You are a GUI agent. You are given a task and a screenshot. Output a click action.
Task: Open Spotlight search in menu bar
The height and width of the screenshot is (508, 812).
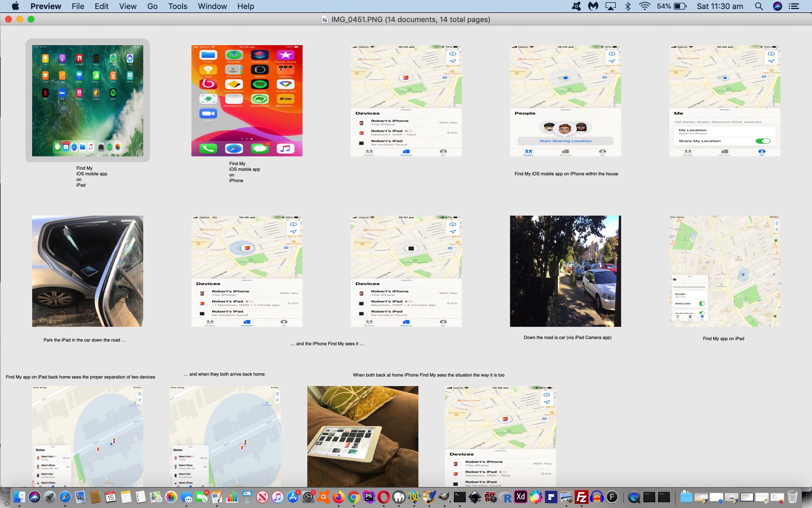[x=759, y=6]
